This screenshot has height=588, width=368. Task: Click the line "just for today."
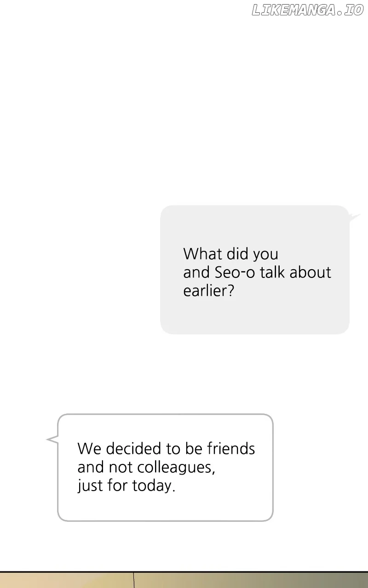tap(126, 486)
